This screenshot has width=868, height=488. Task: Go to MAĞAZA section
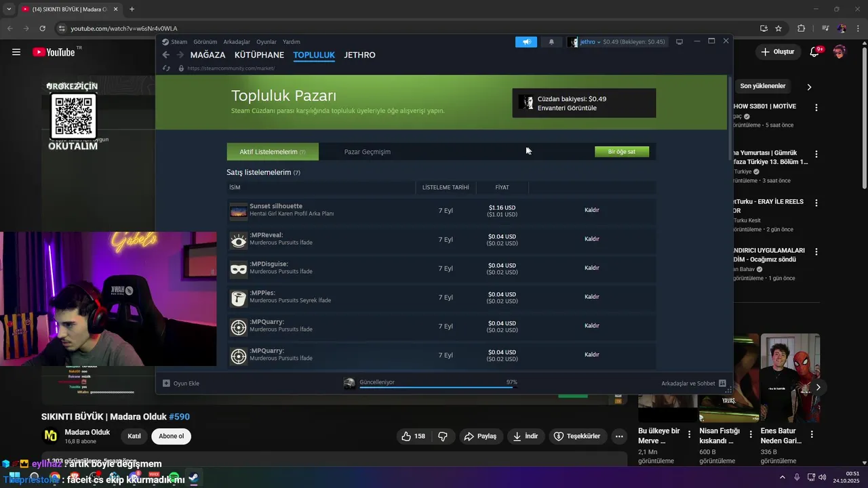(x=208, y=55)
